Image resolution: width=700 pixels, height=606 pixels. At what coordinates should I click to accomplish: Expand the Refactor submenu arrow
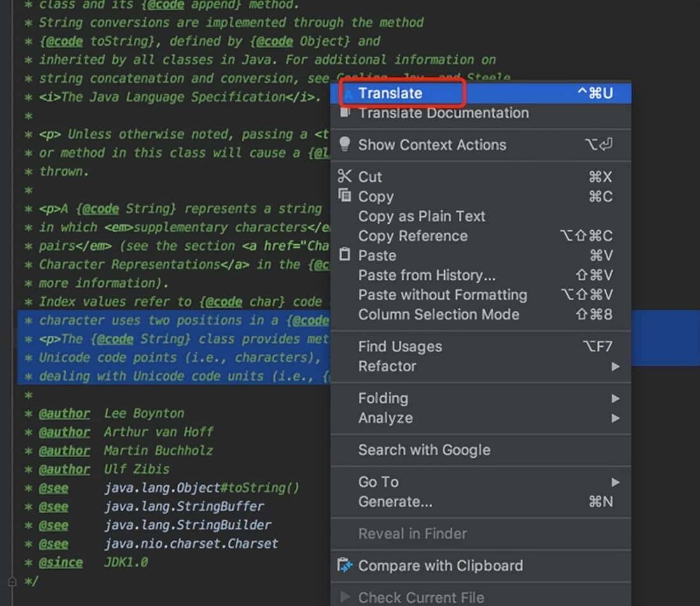coord(615,366)
